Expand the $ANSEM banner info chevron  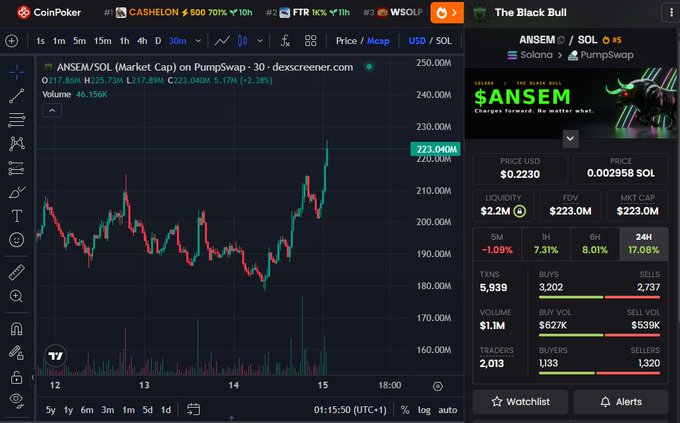tap(570, 139)
